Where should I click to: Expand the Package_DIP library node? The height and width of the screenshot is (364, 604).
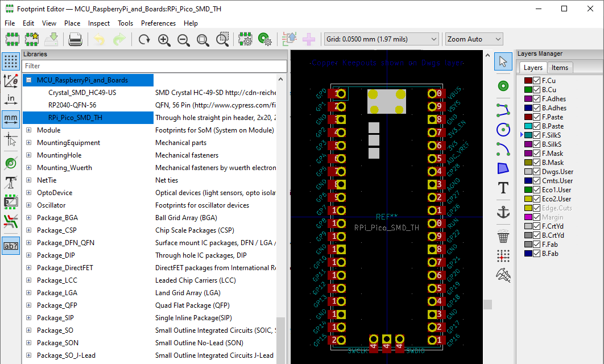click(28, 255)
